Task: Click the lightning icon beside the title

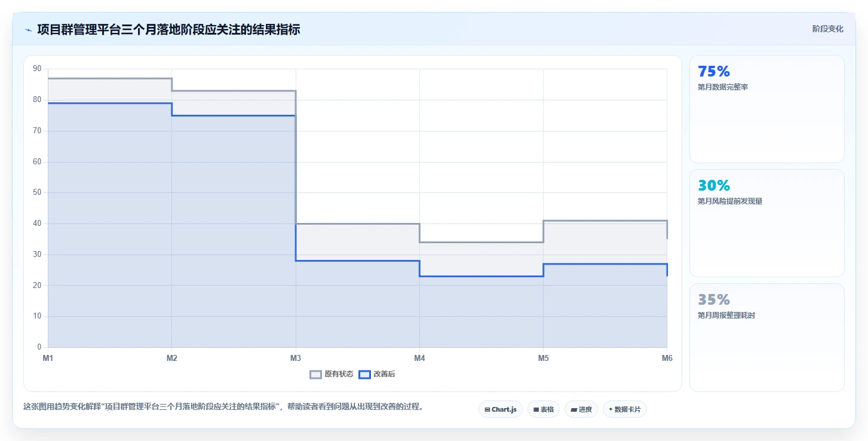Action: pos(28,30)
